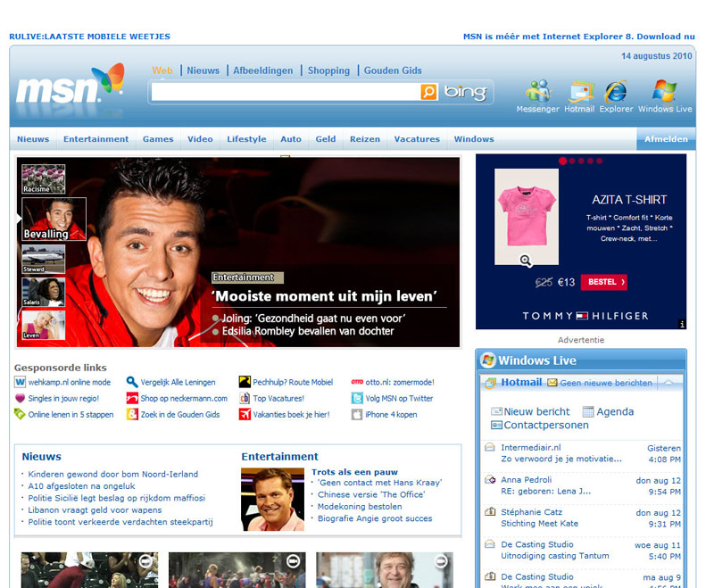Zoom the pink T-shirt with magnifier icon
This screenshot has width=714, height=588.
coord(526,261)
